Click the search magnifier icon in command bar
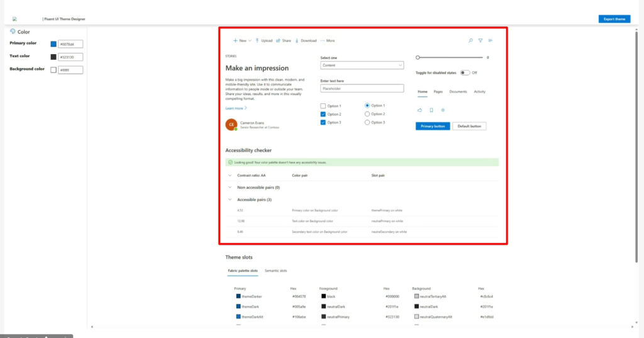 [x=470, y=40]
